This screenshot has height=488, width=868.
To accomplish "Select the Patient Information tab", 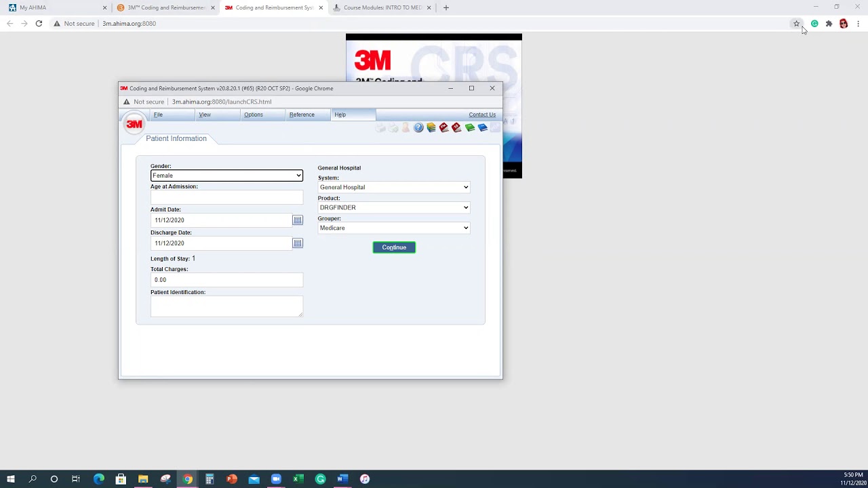I will pos(176,138).
